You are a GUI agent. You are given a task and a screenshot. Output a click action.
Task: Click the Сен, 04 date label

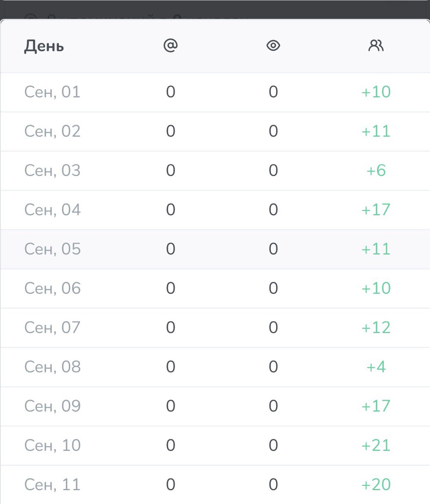click(52, 210)
